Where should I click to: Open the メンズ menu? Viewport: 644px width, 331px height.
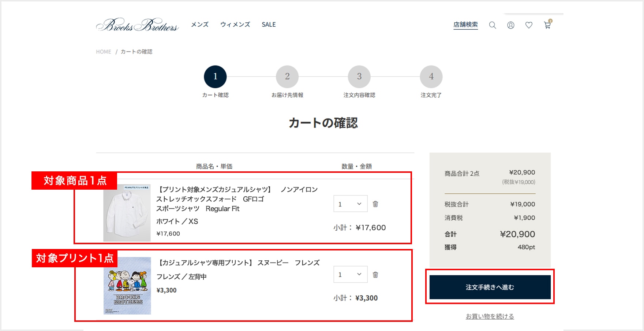coord(200,25)
